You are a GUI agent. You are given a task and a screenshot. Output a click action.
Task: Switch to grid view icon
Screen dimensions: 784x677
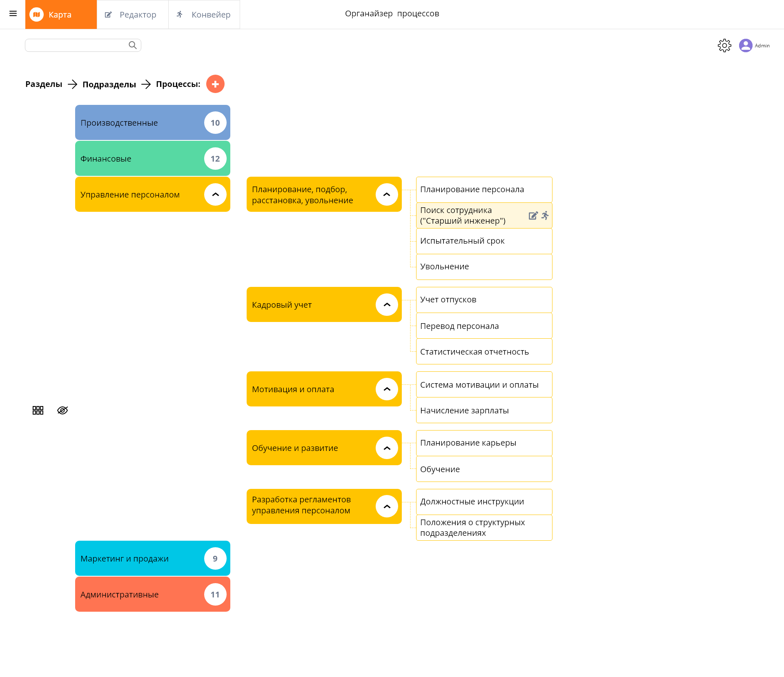[x=38, y=410]
